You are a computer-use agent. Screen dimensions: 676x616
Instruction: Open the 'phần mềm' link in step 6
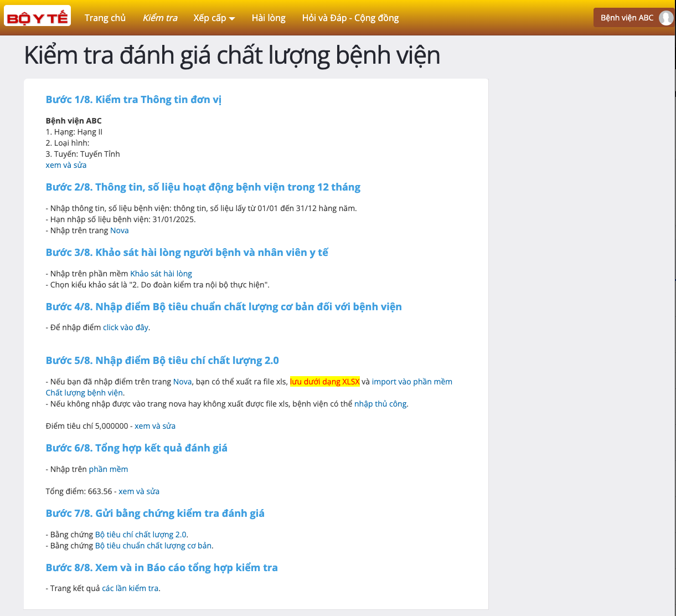pos(109,469)
